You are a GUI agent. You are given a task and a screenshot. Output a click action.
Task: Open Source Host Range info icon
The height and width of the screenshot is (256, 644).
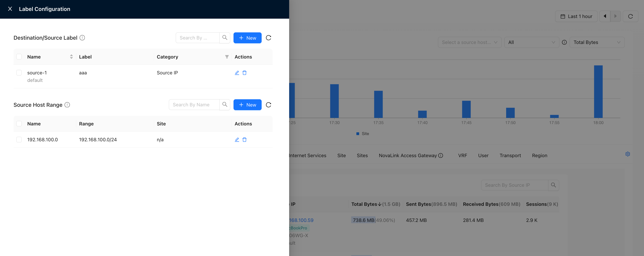coord(67,105)
